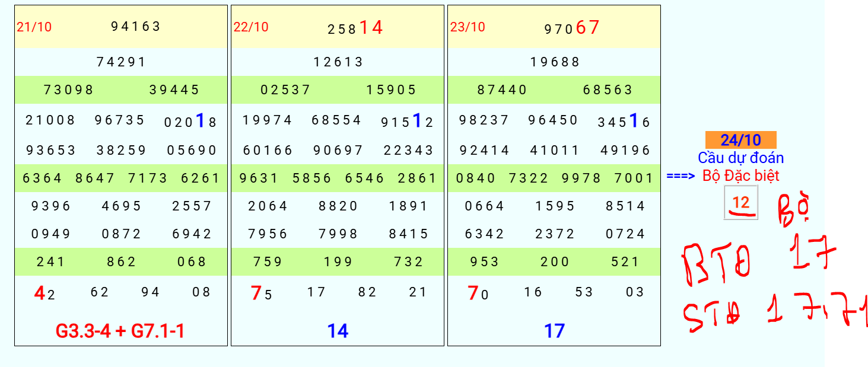Click the three-digit number 759
The image size is (868, 367).
click(x=268, y=261)
